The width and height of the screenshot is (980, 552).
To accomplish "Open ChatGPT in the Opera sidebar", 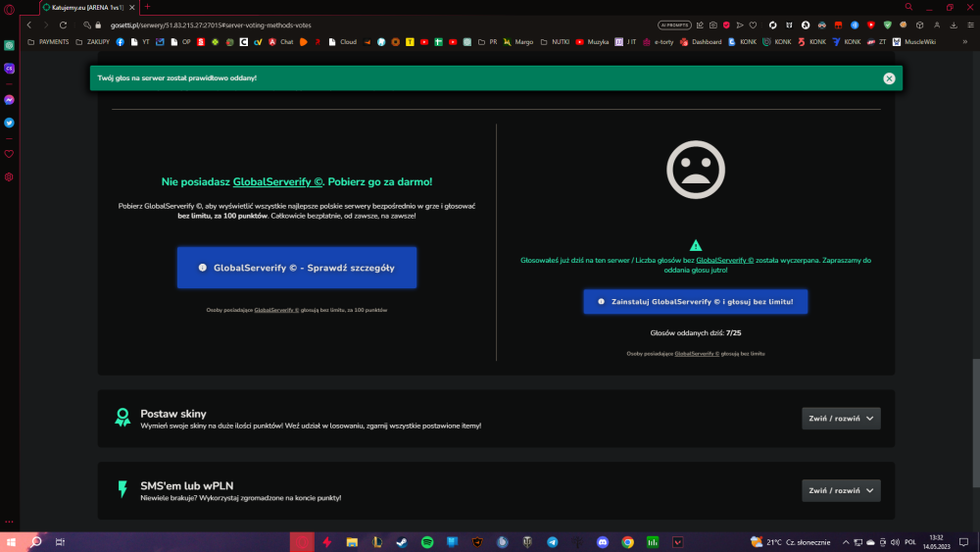I will [x=9, y=46].
